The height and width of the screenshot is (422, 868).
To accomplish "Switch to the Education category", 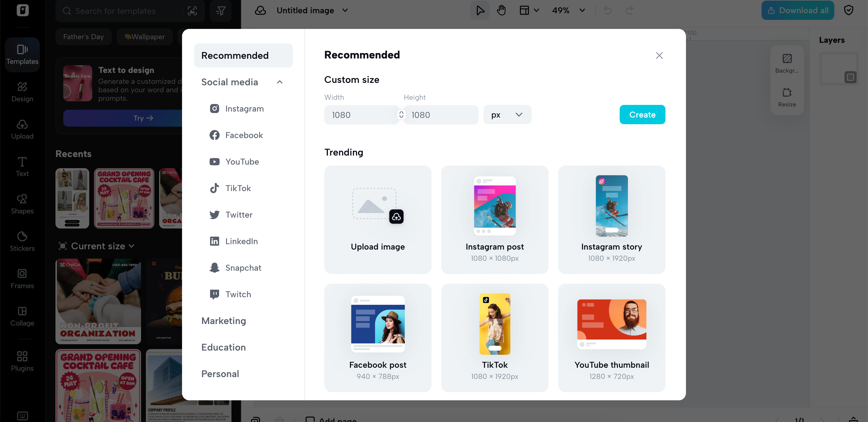I will point(223,347).
